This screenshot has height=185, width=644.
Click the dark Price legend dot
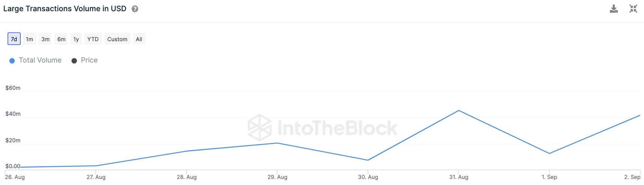pyautogui.click(x=74, y=61)
